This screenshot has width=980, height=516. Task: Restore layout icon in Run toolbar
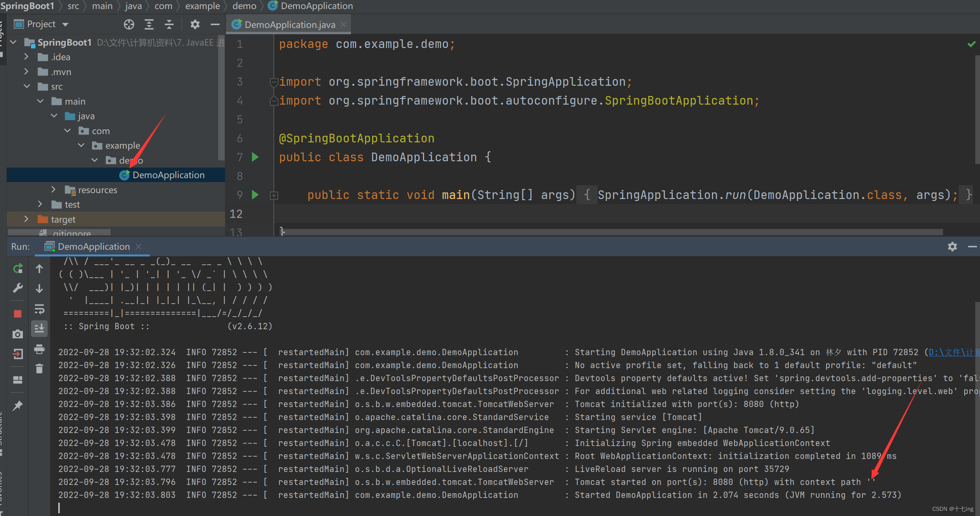18,380
